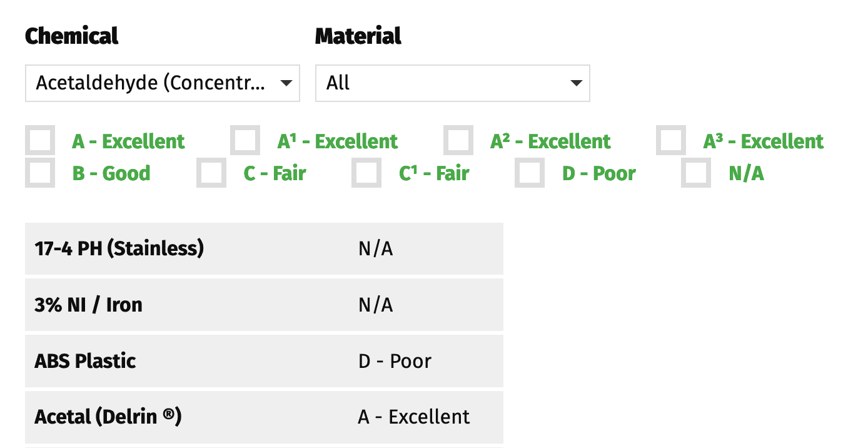Screen dimensions: 868x448
Task: Enable the C¹ - Fair checkbox
Action: tap(366, 173)
